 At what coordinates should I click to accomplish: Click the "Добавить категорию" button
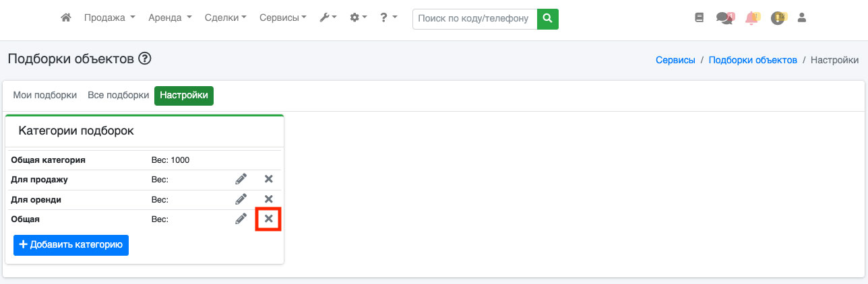[71, 245]
